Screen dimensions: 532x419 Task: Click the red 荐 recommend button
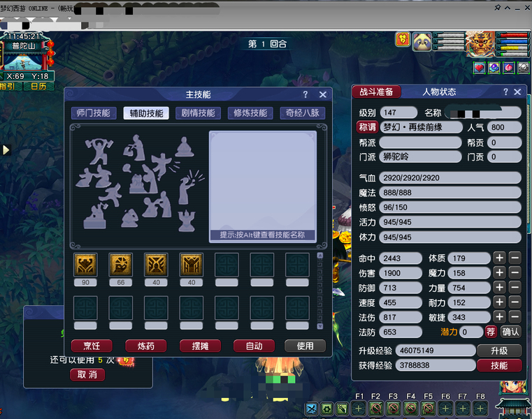491,332
